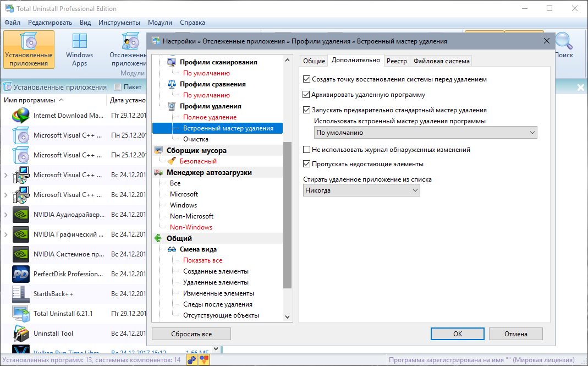Uncheck Пропускать недостающие элементы
588x366 pixels.
306,164
